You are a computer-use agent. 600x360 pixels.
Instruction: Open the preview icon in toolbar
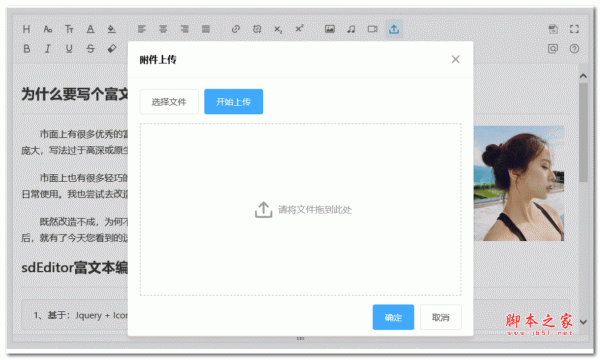tap(553, 49)
